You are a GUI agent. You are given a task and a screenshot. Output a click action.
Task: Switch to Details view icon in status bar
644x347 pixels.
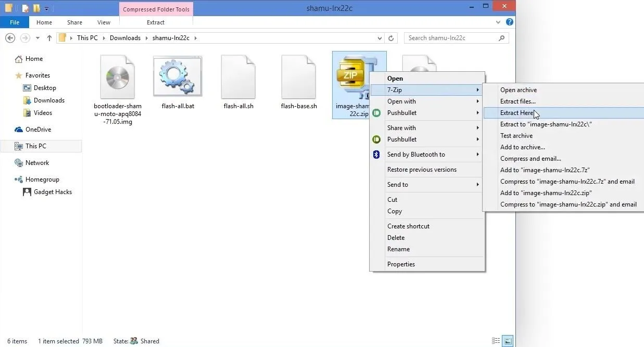point(495,341)
